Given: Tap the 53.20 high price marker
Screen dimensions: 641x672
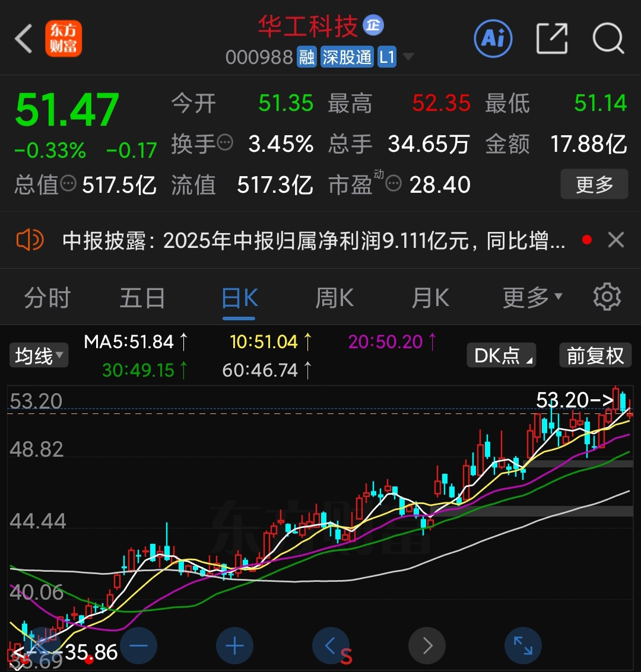Looking at the screenshot, I should point(575,400).
